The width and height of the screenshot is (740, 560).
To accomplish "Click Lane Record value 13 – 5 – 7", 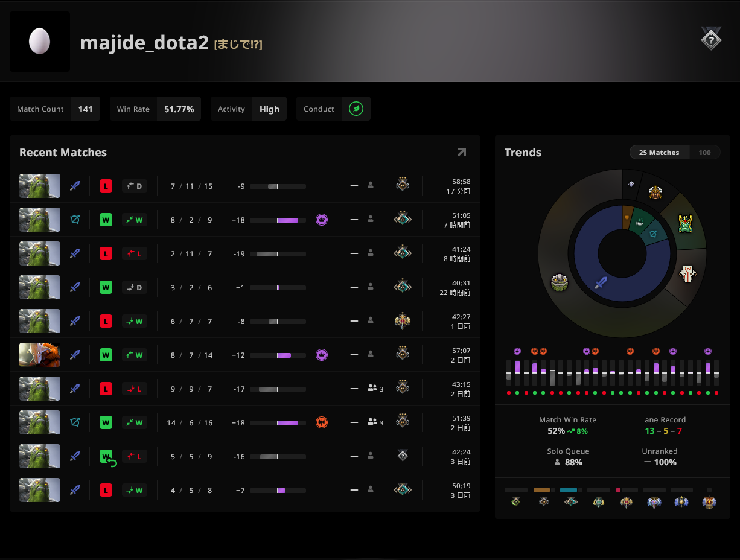I will point(663,431).
